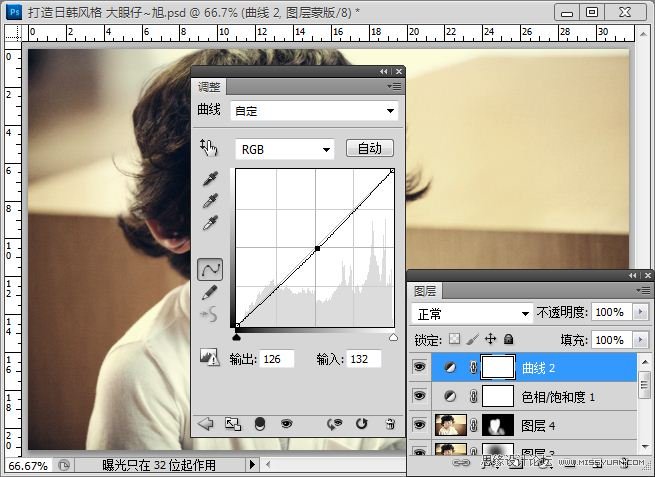Select the 图层 4 image thumbnail
The height and width of the screenshot is (477, 655).
click(451, 425)
